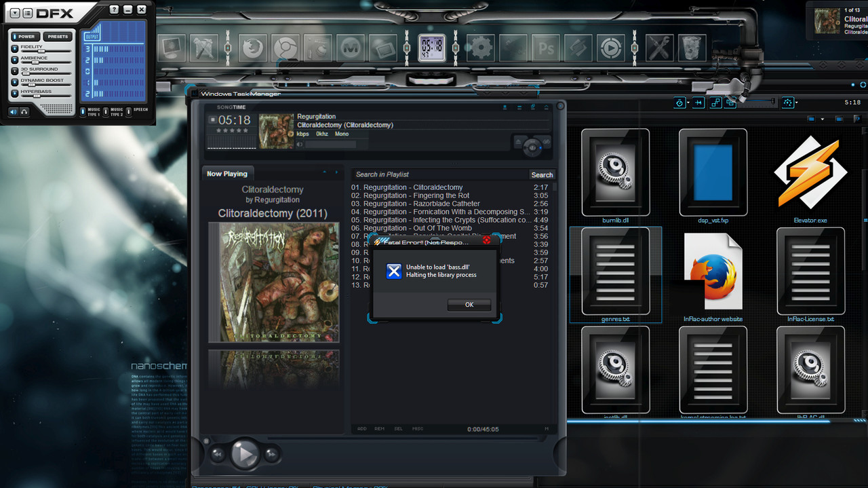This screenshot has width=868, height=488.
Task: Switch to Now Playing tab
Action: click(x=227, y=174)
